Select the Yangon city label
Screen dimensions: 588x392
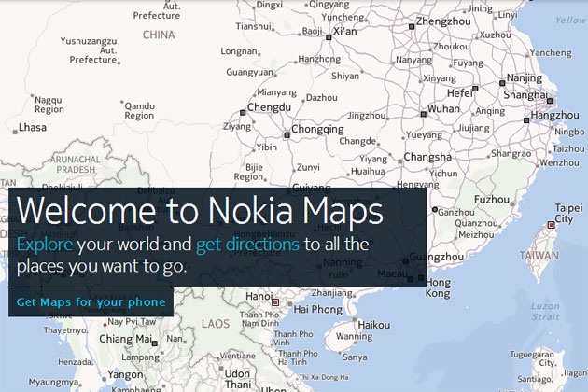click(125, 374)
